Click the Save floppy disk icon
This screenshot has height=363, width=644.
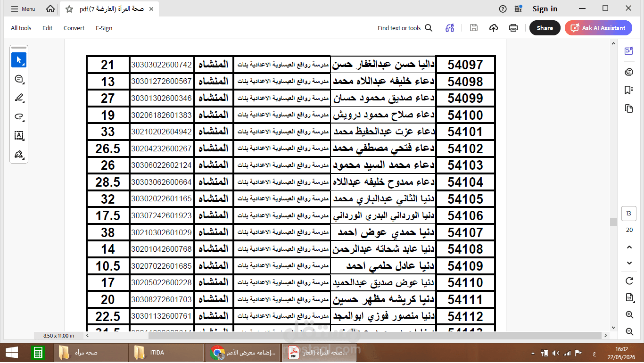[474, 28]
